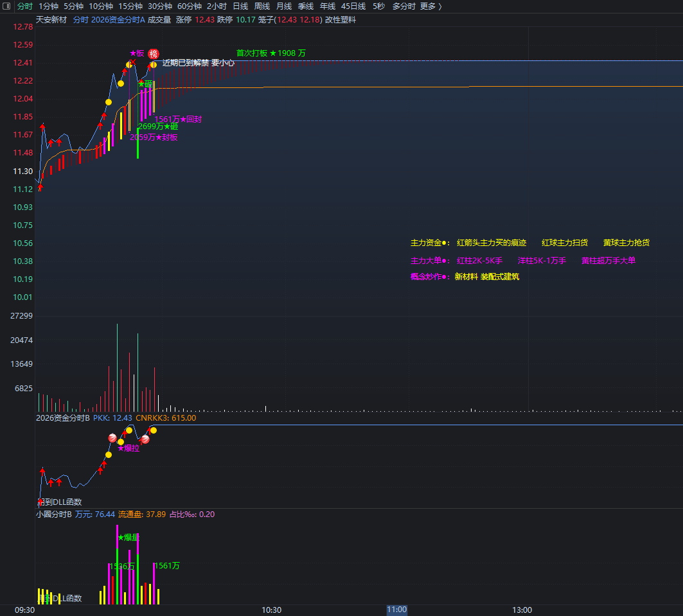The height and width of the screenshot is (616, 683).
Task: Click the 12.78 top price axis label
Action: pyautogui.click(x=22, y=26)
